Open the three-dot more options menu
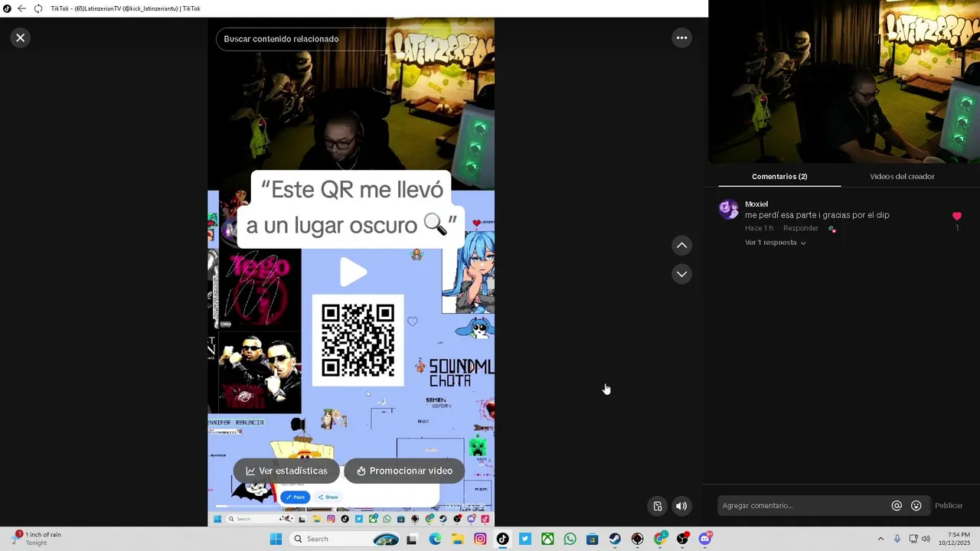Viewport: 980px width, 551px height. 681,37
